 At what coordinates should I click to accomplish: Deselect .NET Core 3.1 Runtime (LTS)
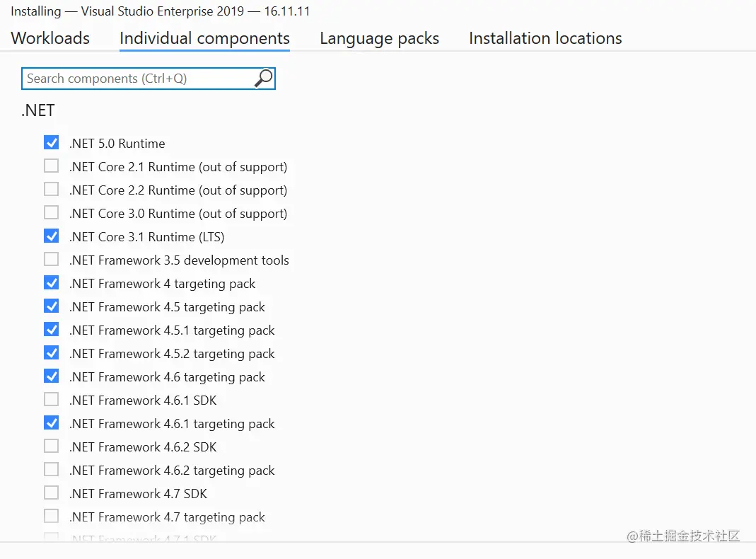(x=51, y=236)
